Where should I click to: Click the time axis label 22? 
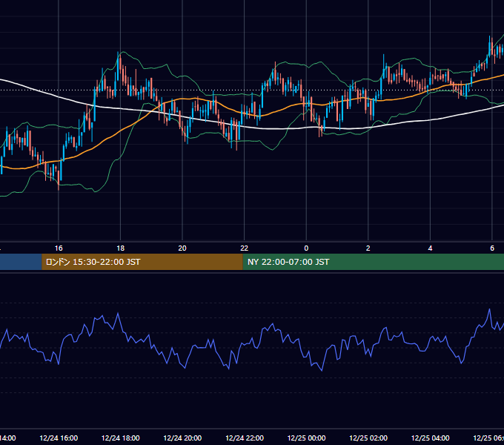(245, 248)
